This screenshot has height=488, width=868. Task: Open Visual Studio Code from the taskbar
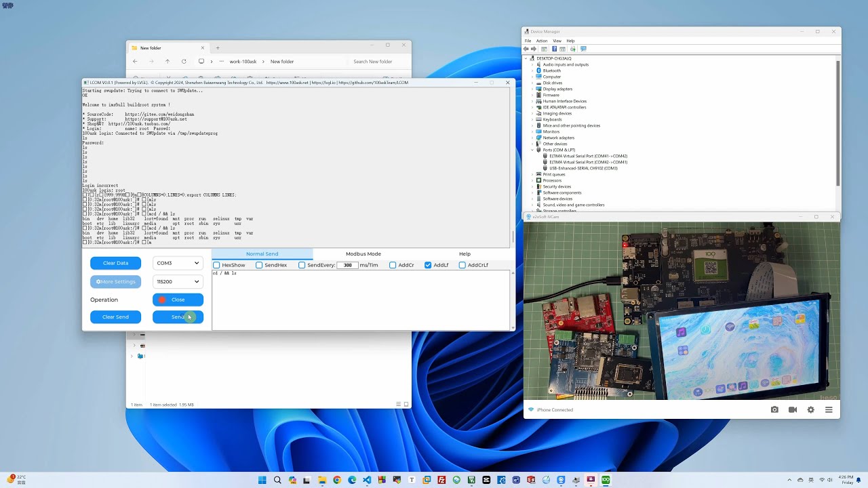(367, 480)
